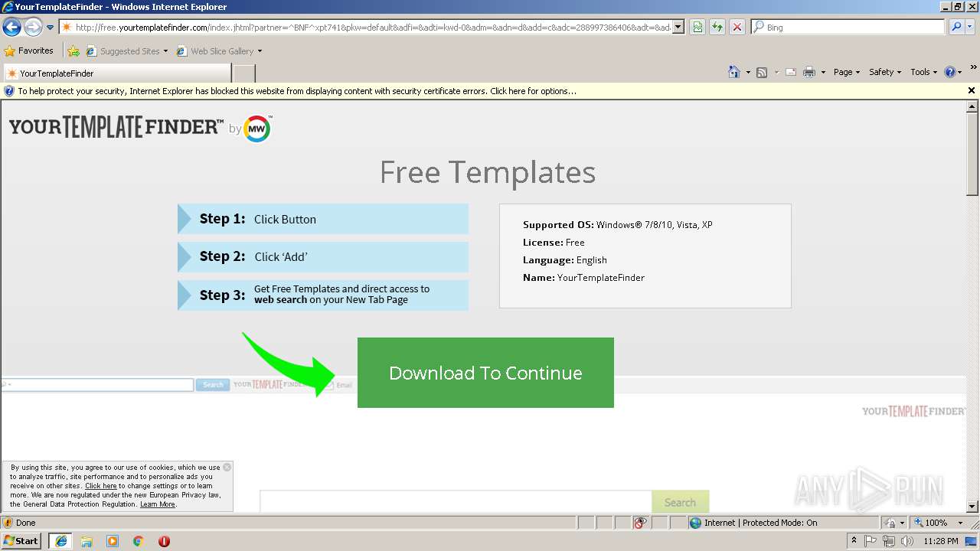Viewport: 980px width, 551px height.
Task: Open the Suggested Sites item
Action: (x=127, y=51)
